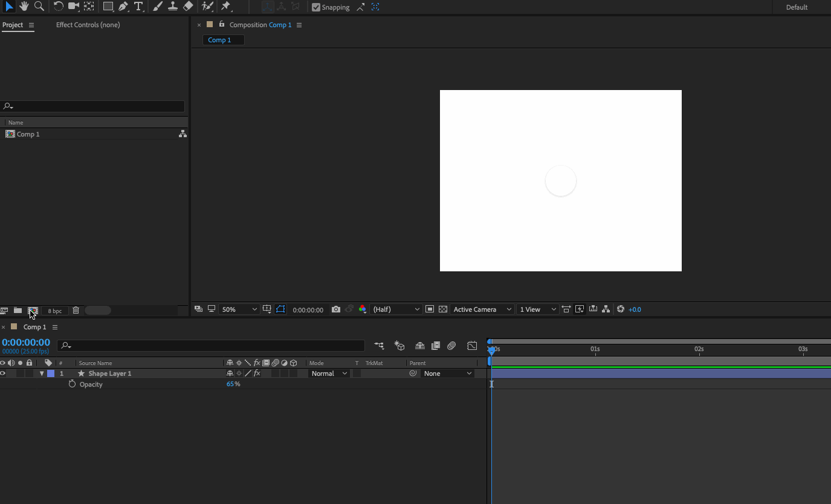Toggle the region of interest button
This screenshot has width=831, height=504.
(430, 309)
